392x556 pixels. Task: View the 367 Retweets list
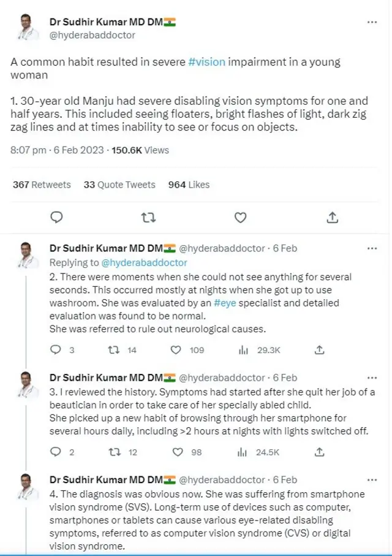(x=42, y=185)
